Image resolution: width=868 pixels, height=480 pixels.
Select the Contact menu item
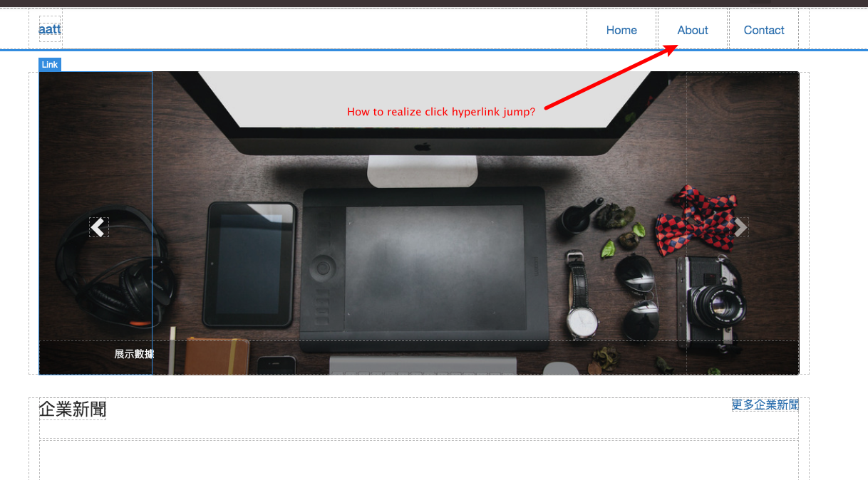coord(763,30)
